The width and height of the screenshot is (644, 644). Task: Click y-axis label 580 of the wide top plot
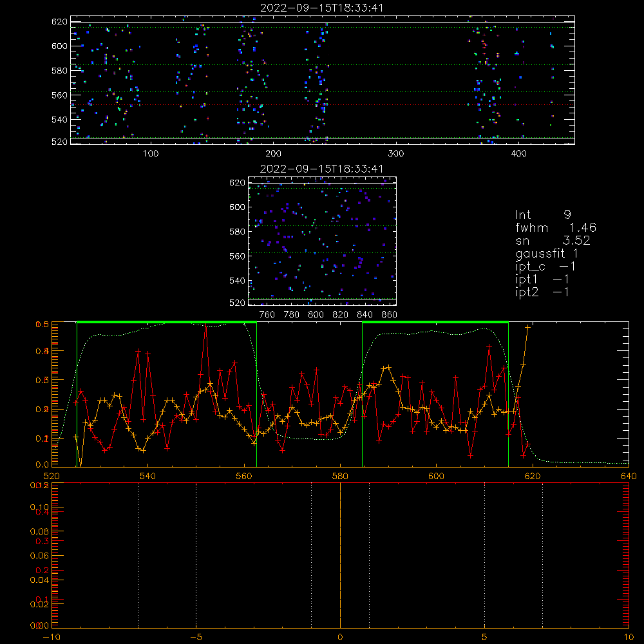click(59, 71)
